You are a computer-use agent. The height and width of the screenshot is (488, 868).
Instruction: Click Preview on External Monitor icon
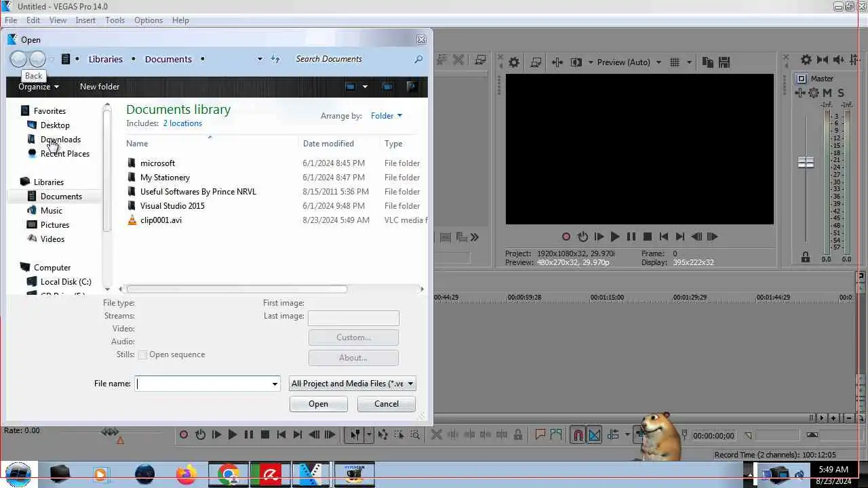pos(536,62)
